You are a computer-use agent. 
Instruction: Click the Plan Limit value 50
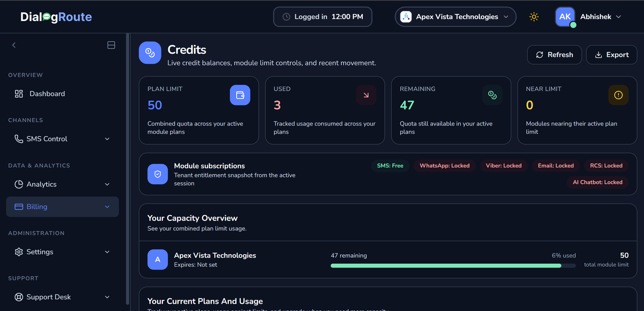tap(155, 105)
